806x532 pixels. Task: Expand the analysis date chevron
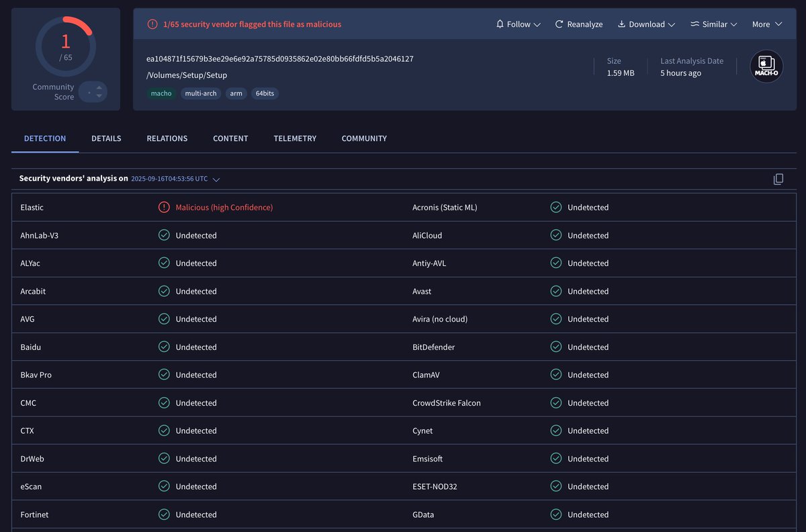coord(216,179)
